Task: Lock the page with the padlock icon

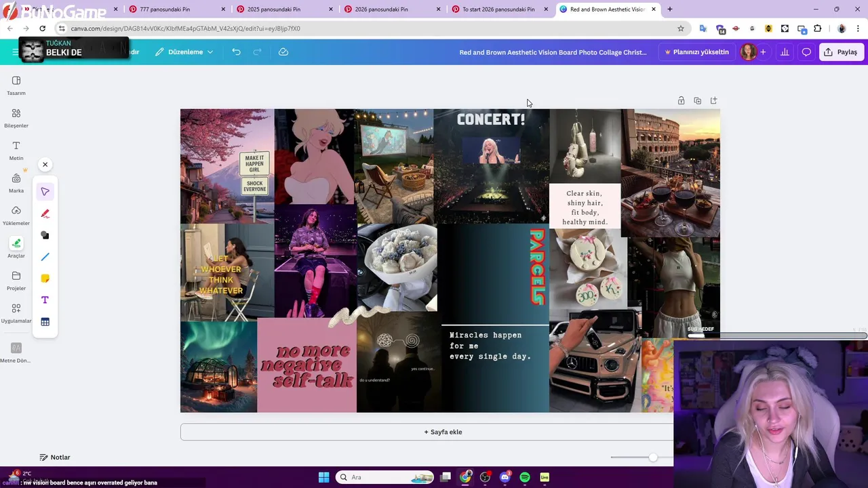Action: click(681, 101)
